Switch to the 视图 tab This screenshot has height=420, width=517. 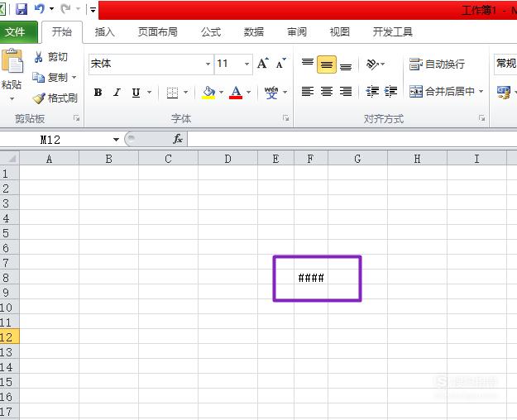click(x=340, y=32)
